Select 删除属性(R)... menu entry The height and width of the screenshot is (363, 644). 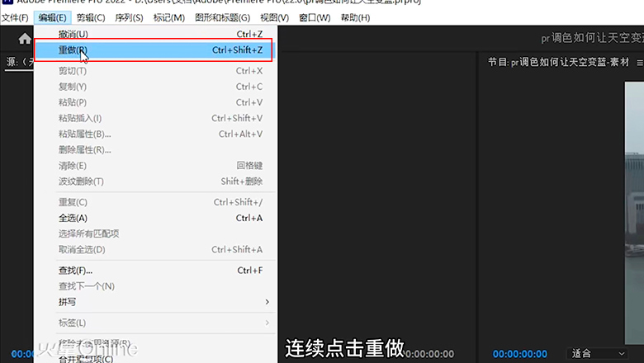[155, 149]
